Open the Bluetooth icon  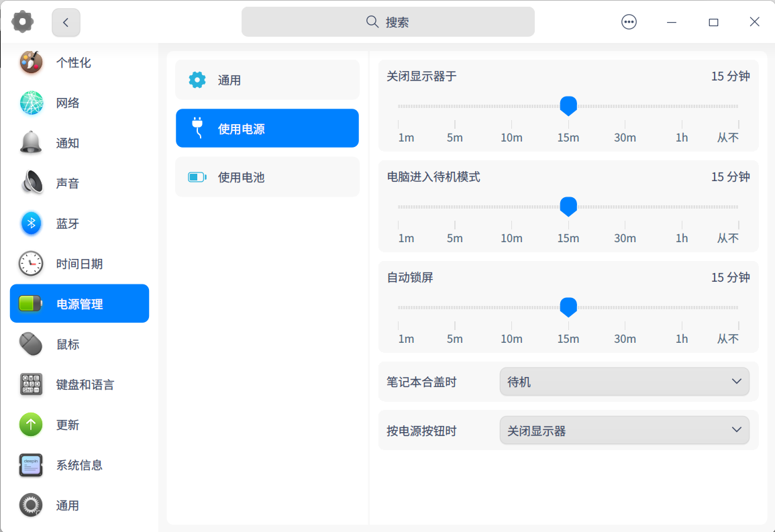(31, 223)
